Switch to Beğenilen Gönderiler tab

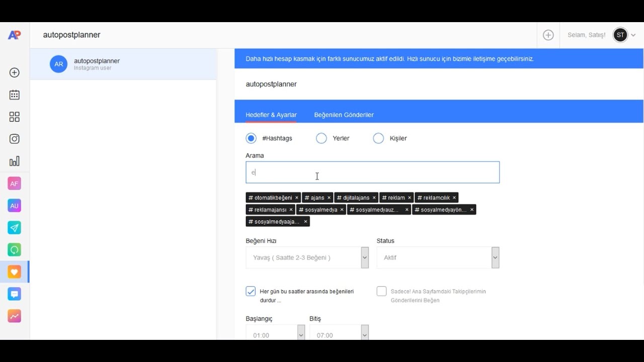[x=344, y=115]
